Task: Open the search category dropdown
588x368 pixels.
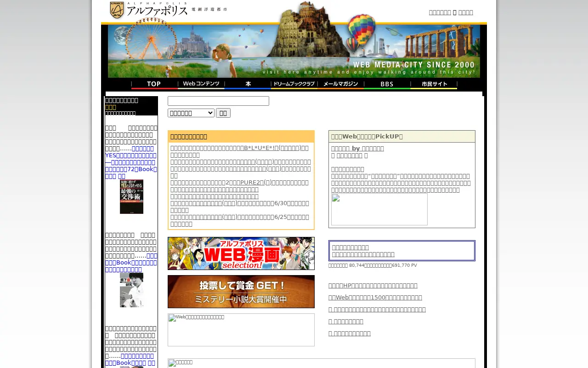Action: pos(191,113)
